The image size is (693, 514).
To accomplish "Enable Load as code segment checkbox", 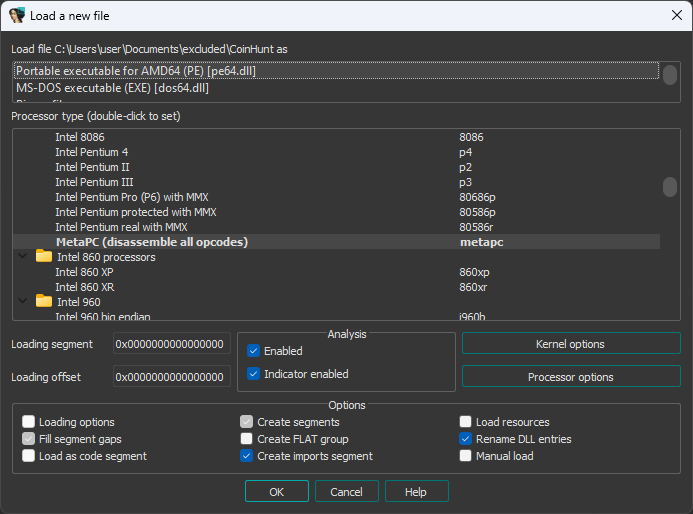I will click(28, 456).
